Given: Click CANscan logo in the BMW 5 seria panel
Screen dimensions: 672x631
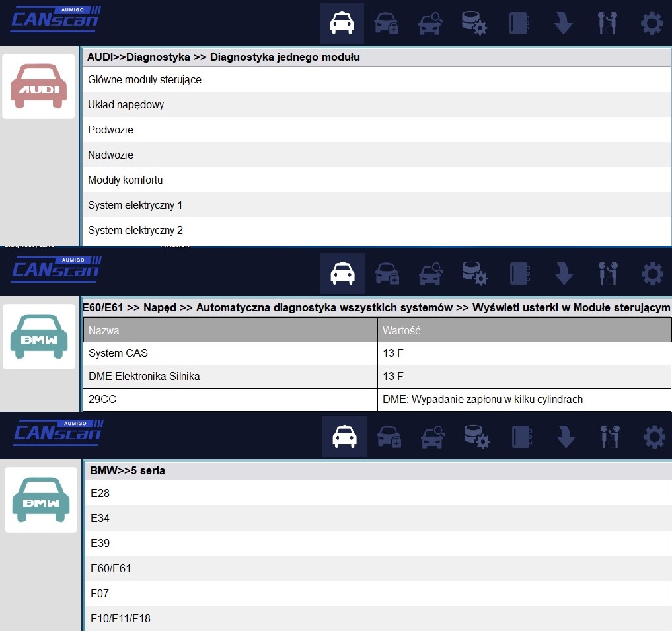Looking at the screenshot, I should pos(58,433).
